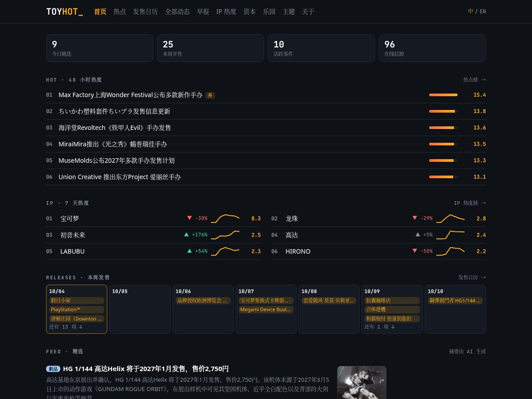532x399 pixels.
Task: Open 乐园 nav item
Action: coord(269,12)
